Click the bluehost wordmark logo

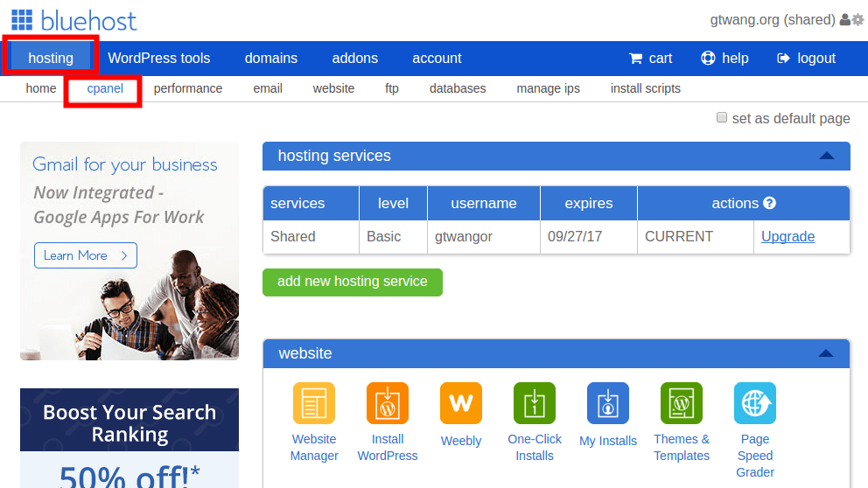click(88, 21)
